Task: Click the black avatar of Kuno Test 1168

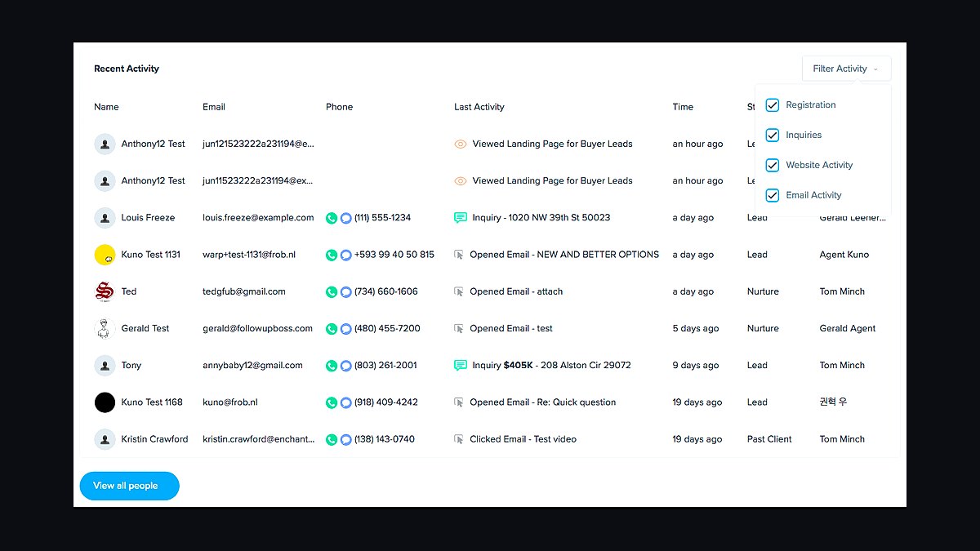Action: pyautogui.click(x=105, y=402)
